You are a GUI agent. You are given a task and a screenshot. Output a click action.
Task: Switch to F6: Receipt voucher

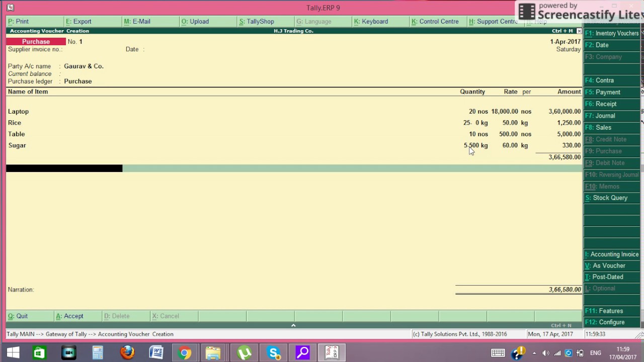(x=612, y=104)
